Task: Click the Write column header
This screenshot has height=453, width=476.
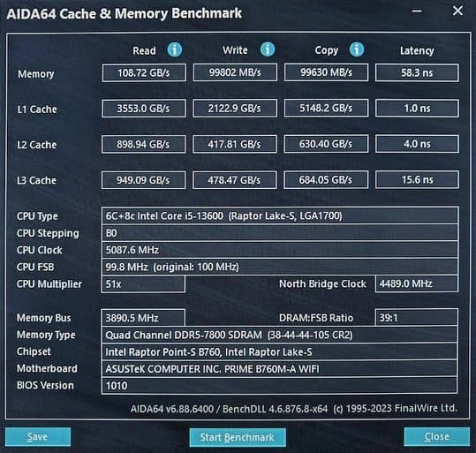Action: point(235,50)
